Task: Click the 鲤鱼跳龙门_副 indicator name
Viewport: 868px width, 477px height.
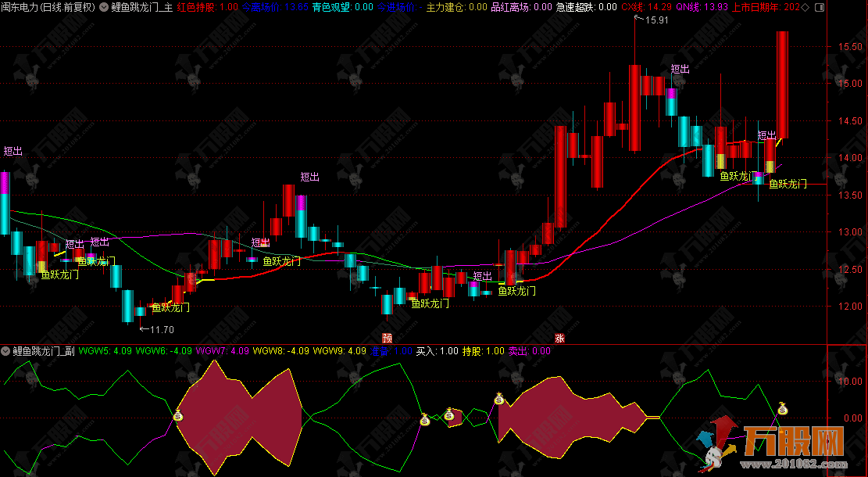Action: [43, 350]
